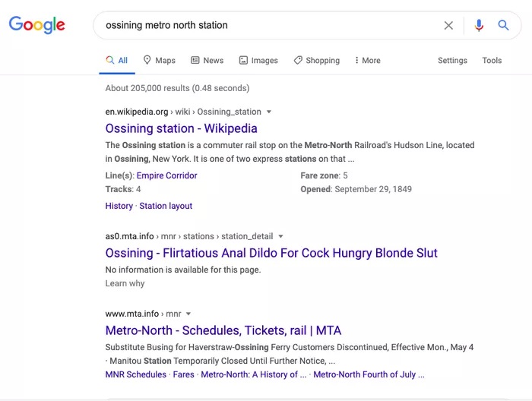This screenshot has height=401, width=532.
Task: Open the News results tab
Action: [207, 61]
